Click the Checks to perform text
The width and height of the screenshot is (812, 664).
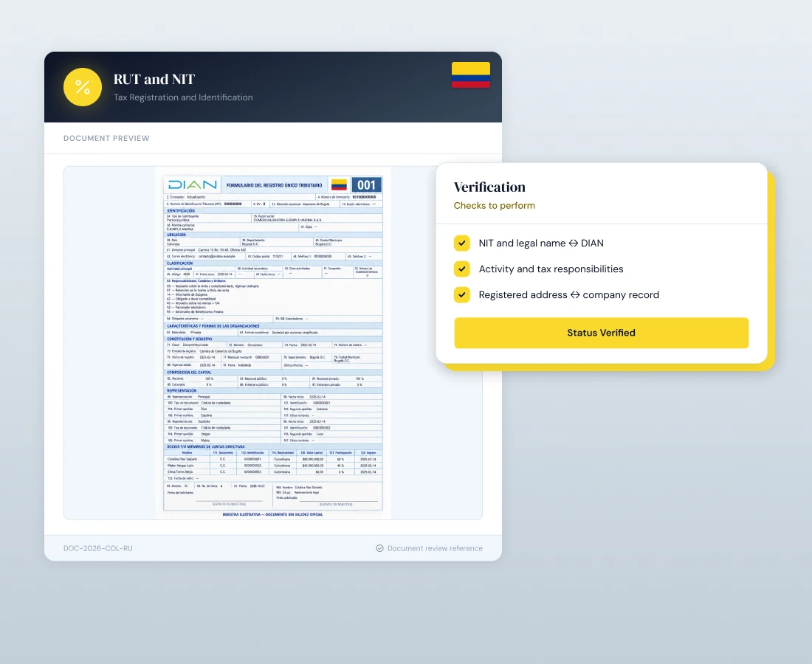tap(494, 205)
